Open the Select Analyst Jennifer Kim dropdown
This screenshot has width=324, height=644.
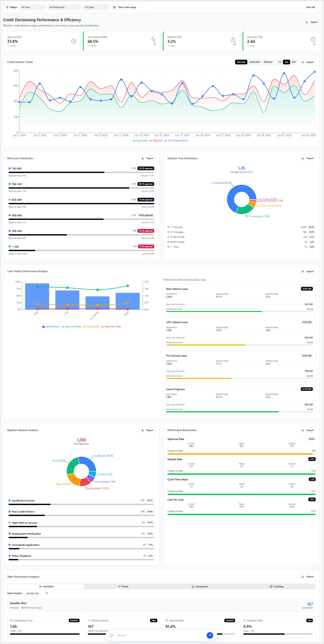tap(36, 593)
